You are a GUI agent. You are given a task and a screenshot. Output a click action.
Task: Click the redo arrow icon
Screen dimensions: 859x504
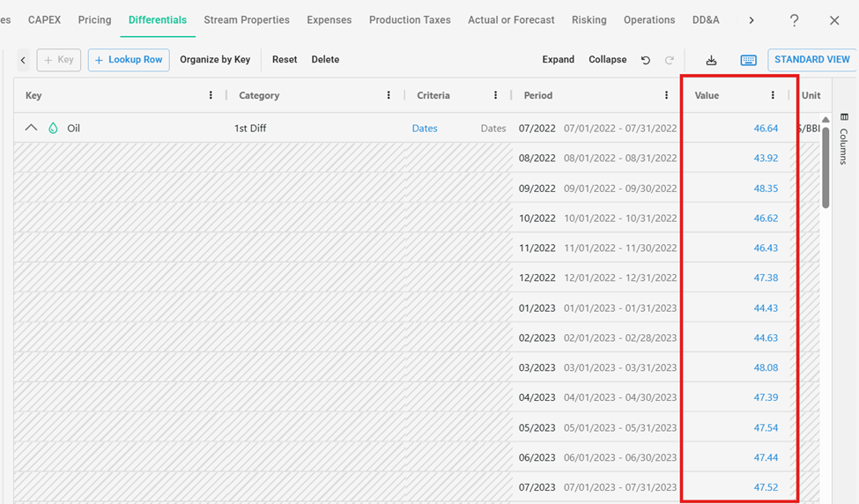(670, 60)
